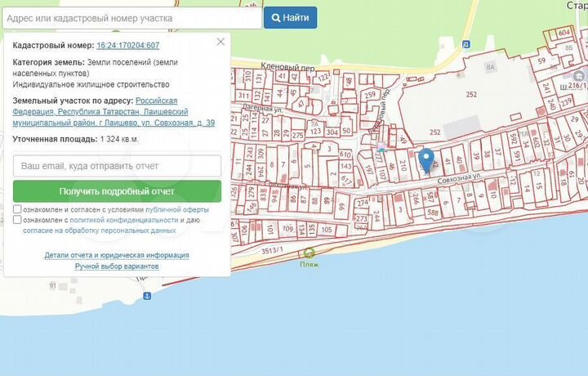Click parcel number 602
The image size is (588, 376).
pos(535,141)
